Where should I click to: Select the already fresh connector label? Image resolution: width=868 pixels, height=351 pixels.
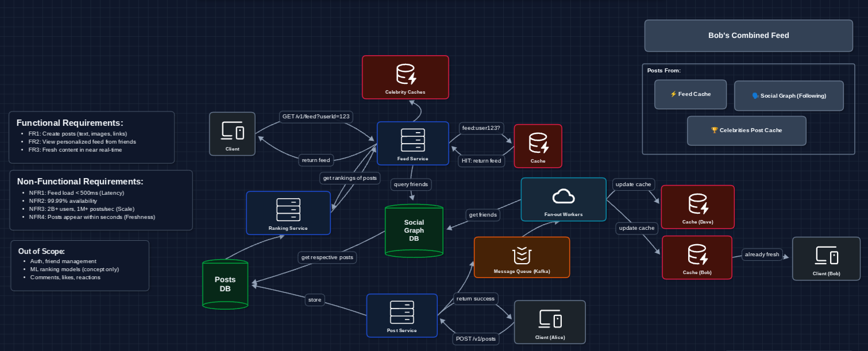pos(762,254)
